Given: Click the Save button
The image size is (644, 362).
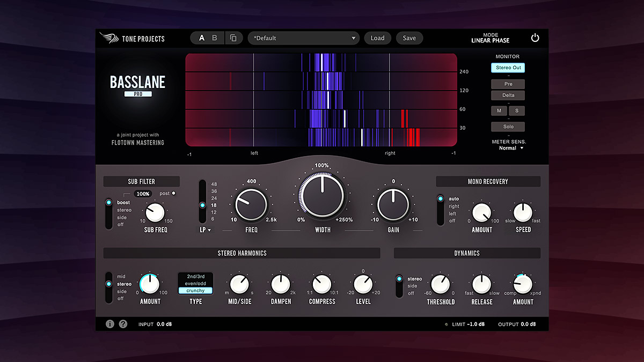Looking at the screenshot, I should pos(409,38).
